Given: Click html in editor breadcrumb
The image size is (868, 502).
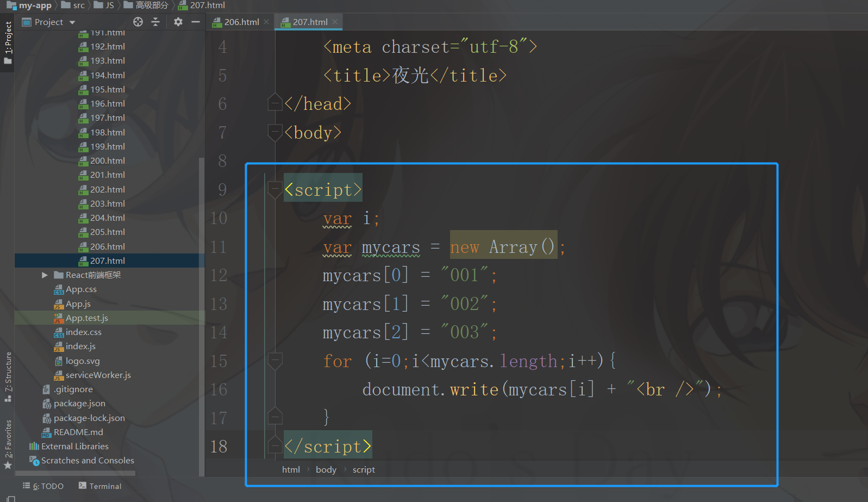Looking at the screenshot, I should tap(291, 469).
